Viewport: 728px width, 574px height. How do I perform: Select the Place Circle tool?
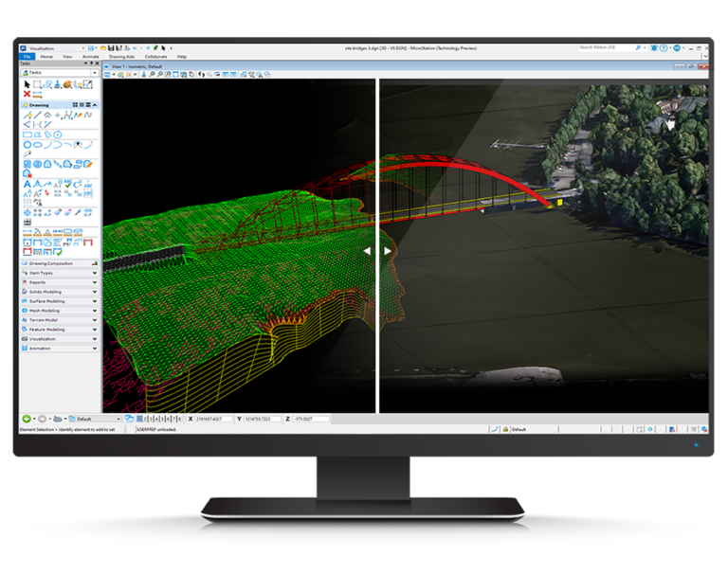point(27,145)
